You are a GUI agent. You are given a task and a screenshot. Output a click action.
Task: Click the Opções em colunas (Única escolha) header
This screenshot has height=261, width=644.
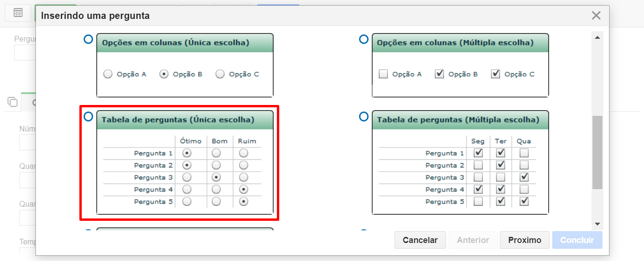click(185, 43)
